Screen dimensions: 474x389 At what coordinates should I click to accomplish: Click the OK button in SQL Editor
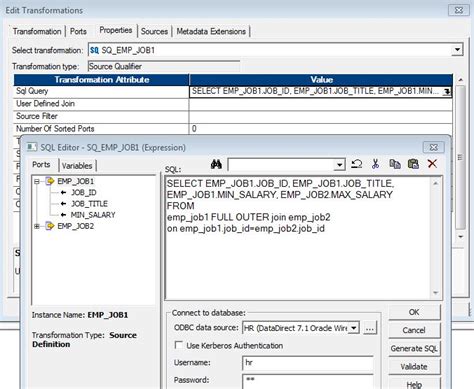(x=414, y=312)
